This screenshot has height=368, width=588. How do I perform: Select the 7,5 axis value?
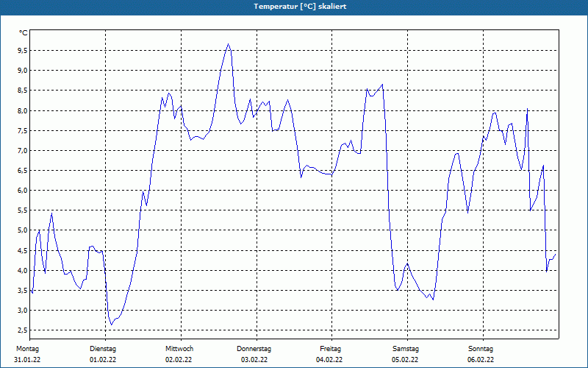23,130
